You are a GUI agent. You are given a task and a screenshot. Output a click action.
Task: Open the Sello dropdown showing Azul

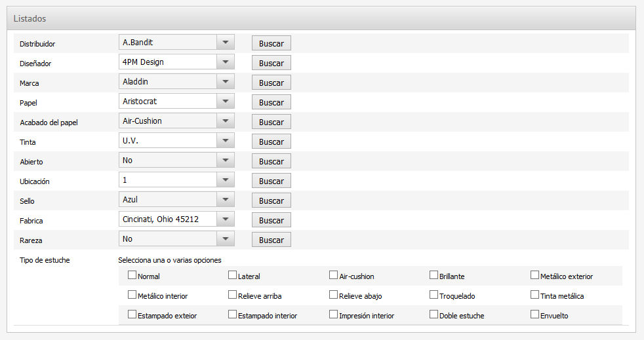176,200
